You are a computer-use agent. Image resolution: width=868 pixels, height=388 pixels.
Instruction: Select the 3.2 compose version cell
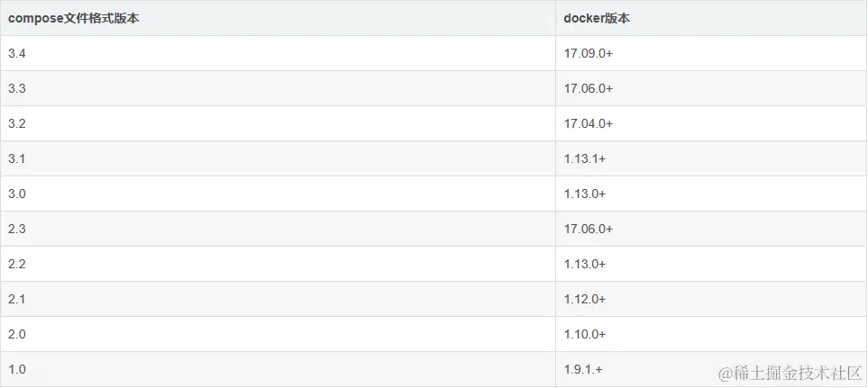278,124
